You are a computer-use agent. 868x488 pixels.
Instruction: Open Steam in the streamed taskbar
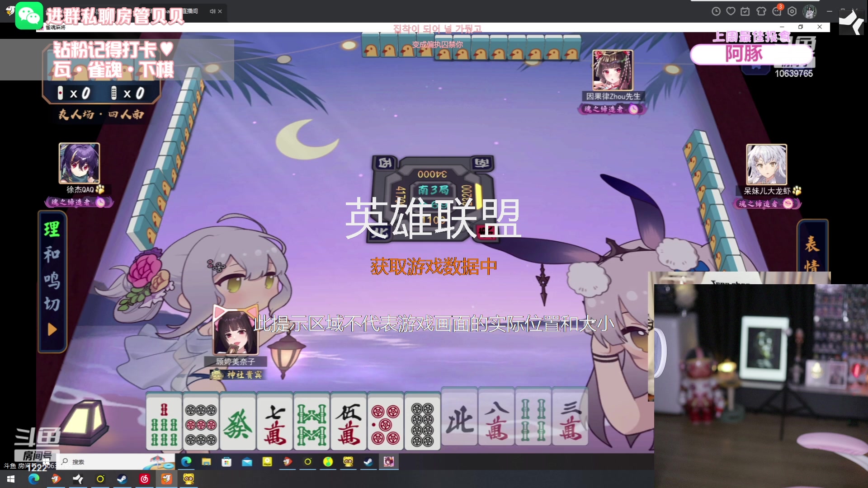(368, 461)
